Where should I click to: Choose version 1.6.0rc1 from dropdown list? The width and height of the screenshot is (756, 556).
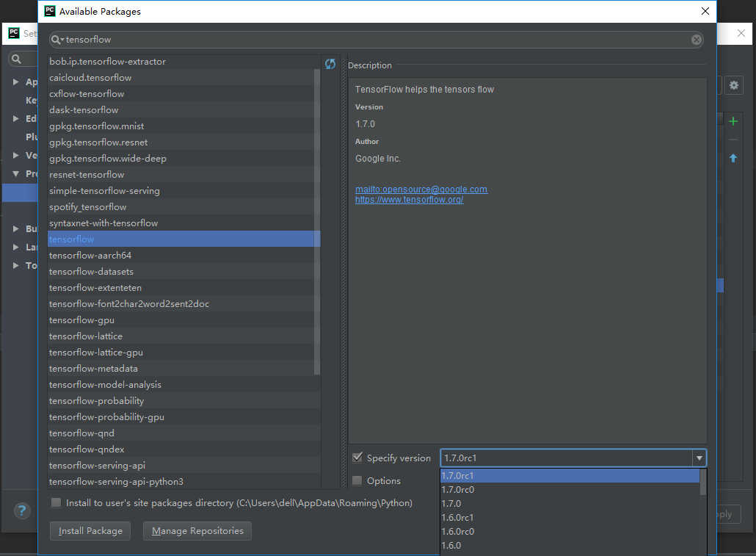570,517
